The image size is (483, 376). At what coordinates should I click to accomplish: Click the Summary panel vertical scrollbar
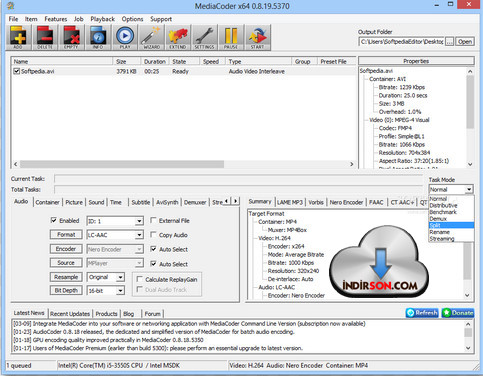[467, 261]
